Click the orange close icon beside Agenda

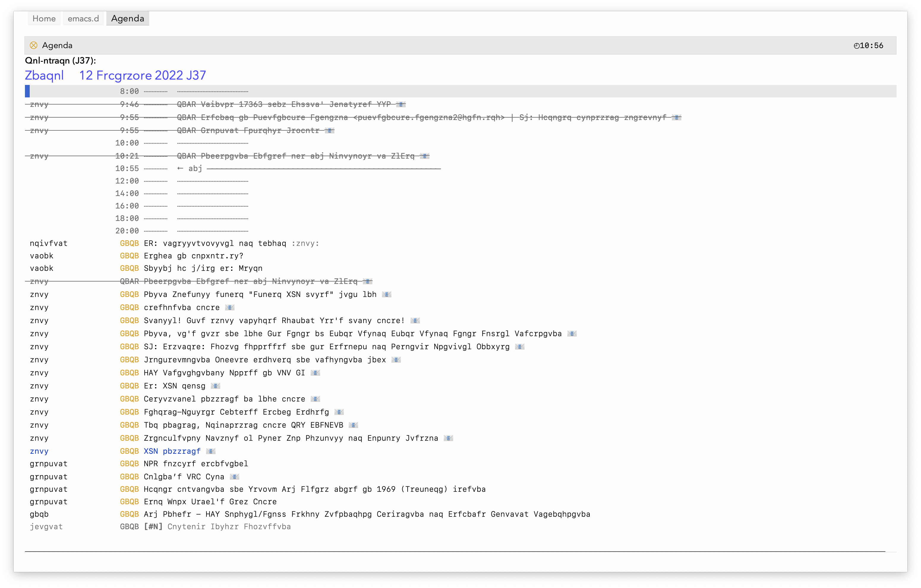34,45
